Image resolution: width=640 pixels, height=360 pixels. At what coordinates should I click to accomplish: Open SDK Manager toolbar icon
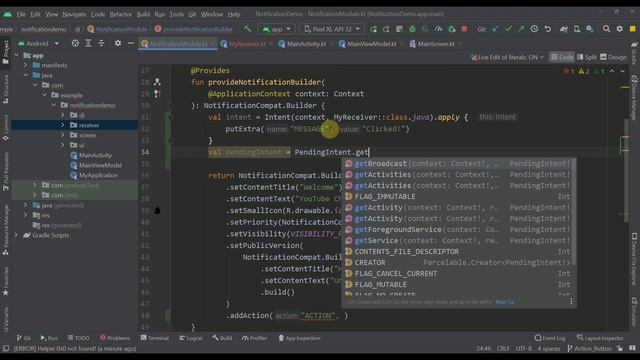point(590,29)
